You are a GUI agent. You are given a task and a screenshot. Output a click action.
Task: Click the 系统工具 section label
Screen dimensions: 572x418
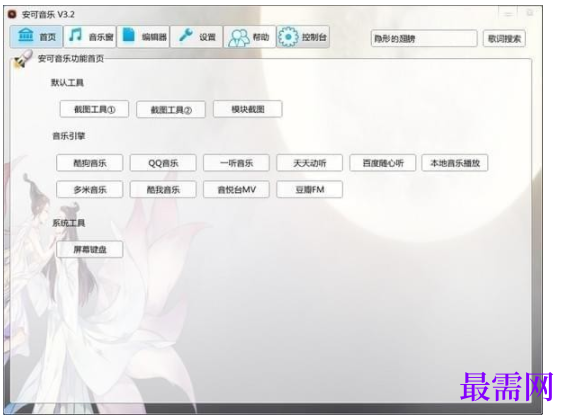point(69,223)
